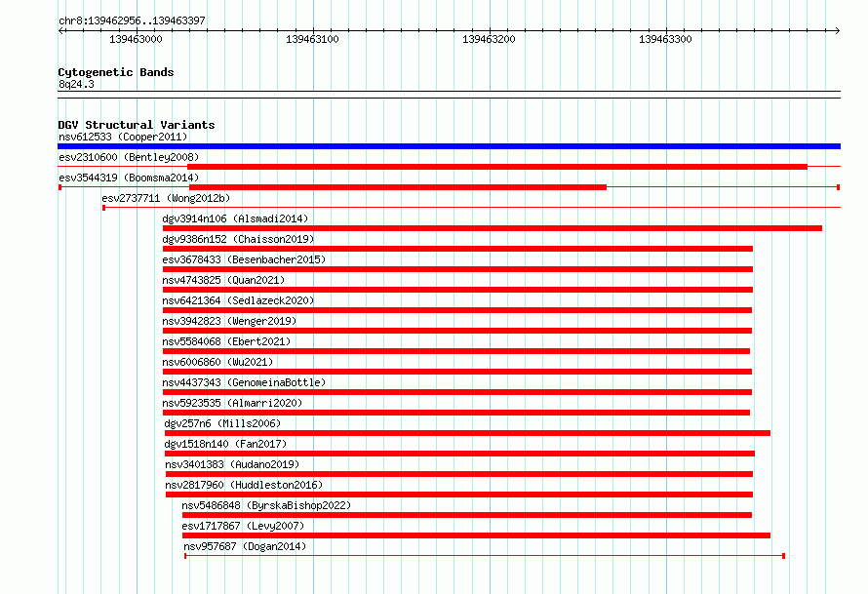Click the nsv3942823 red bar
Viewport: 868px width, 594px height.
click(x=457, y=331)
